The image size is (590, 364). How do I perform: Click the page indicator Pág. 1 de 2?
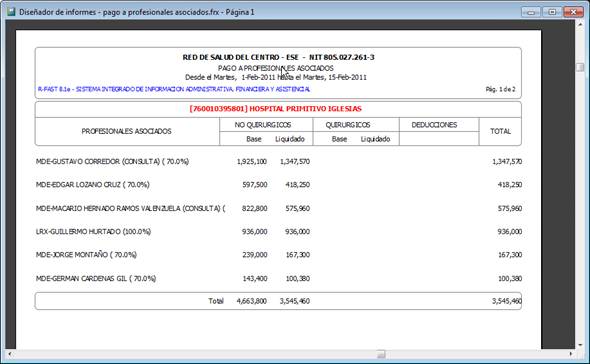500,89
